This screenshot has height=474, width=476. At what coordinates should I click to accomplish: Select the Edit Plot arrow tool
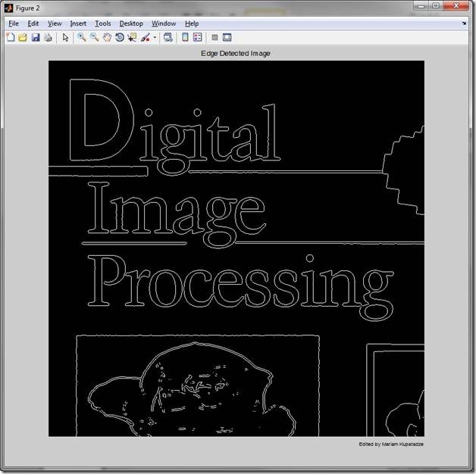pyautogui.click(x=65, y=37)
